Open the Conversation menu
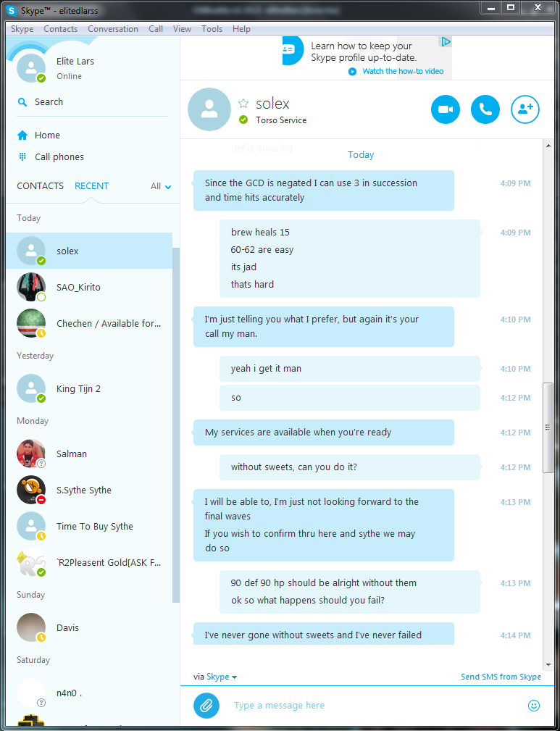The height and width of the screenshot is (731, 560). [113, 29]
